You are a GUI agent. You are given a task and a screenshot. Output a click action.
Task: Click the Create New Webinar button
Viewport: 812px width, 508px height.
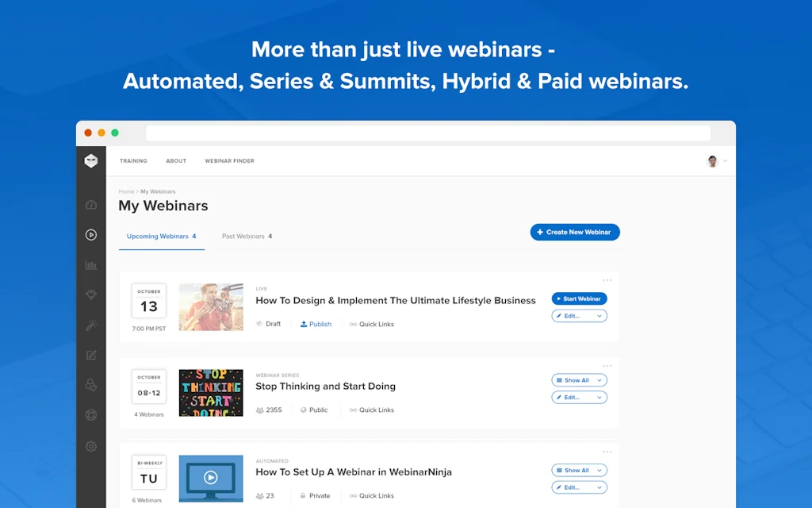tap(574, 232)
